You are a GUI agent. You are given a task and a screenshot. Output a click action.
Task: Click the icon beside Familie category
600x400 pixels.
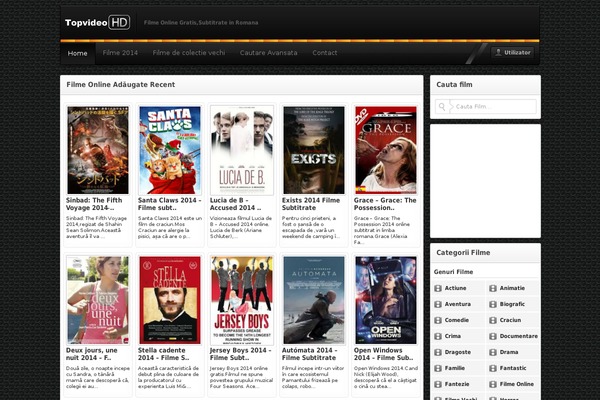point(438,368)
